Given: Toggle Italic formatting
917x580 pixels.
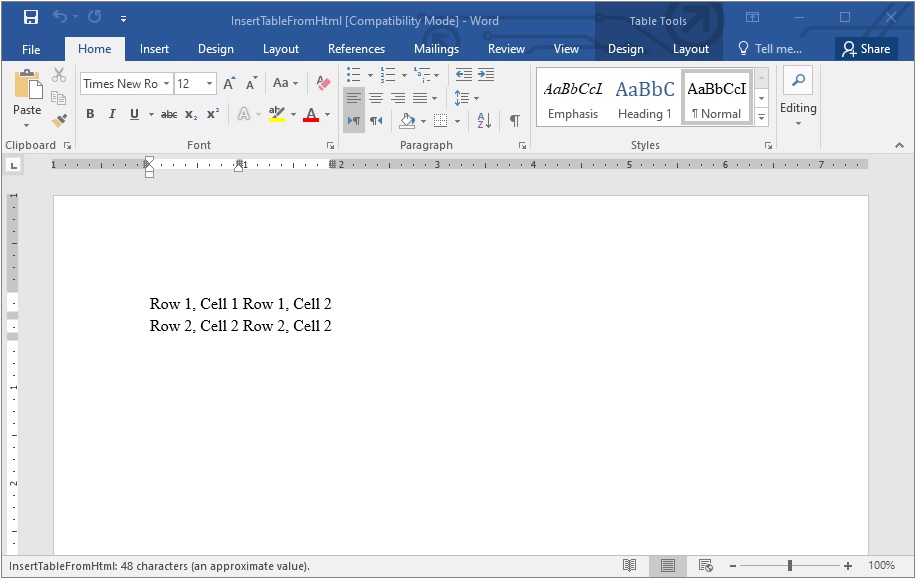Looking at the screenshot, I should click(x=110, y=114).
